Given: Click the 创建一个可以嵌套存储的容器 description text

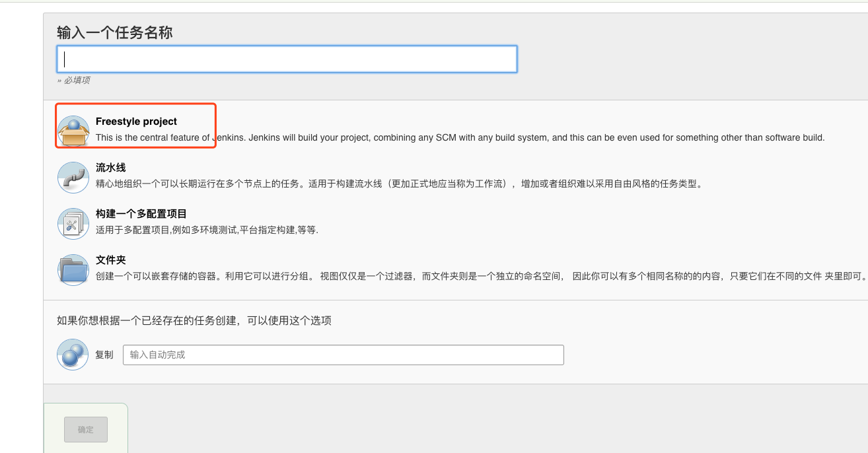Looking at the screenshot, I should pyautogui.click(x=481, y=277).
